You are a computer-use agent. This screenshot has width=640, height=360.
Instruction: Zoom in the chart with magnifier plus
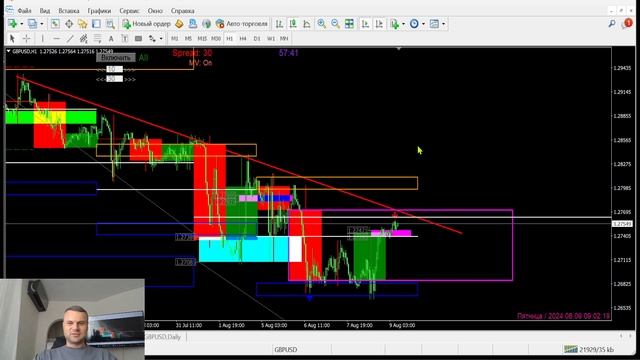click(322, 24)
